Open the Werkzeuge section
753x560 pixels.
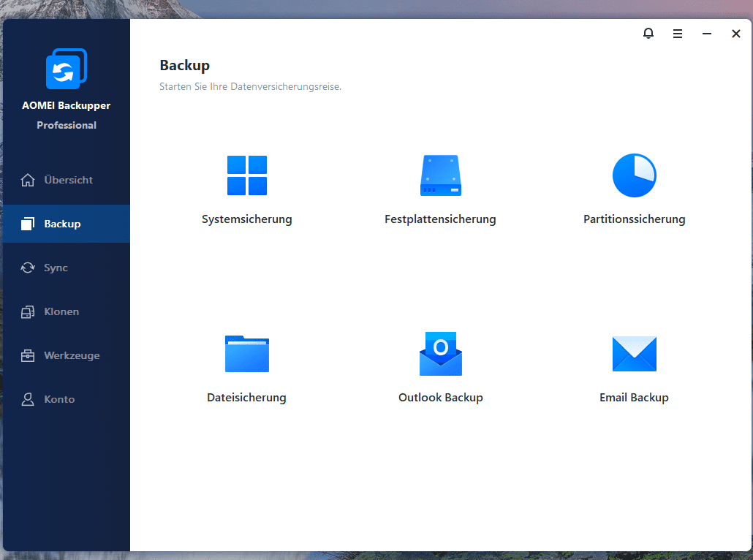(x=67, y=355)
